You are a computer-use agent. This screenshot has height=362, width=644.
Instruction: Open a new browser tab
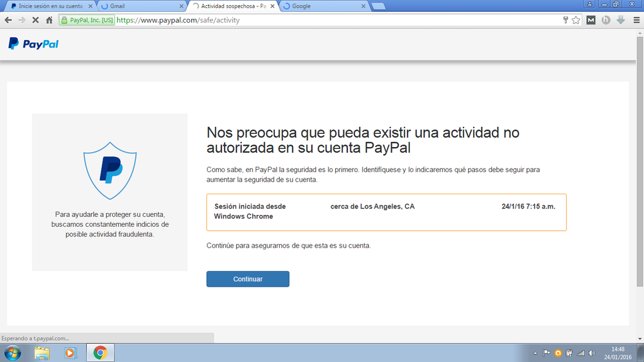pos(378,6)
